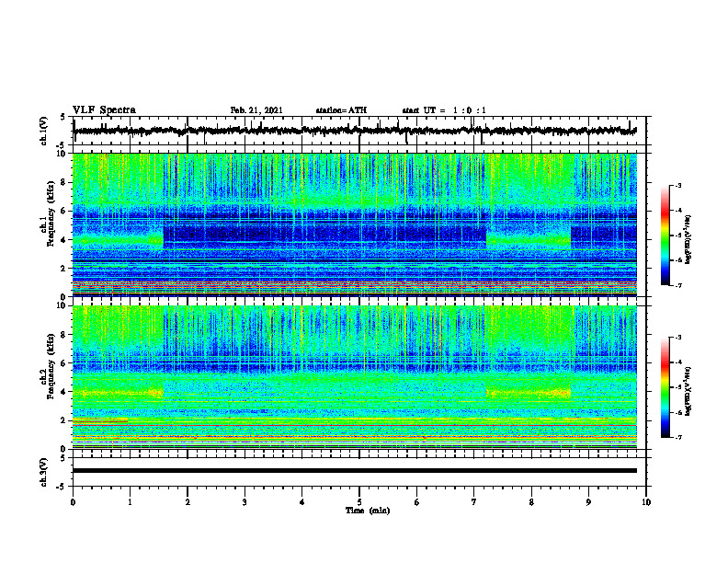728x563 pixels.
Task: Click time tick label "2" on x-axis
Action: tap(188, 502)
